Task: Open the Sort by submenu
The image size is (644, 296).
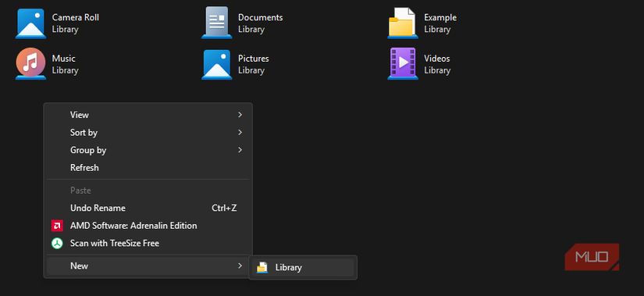Action: (148, 132)
